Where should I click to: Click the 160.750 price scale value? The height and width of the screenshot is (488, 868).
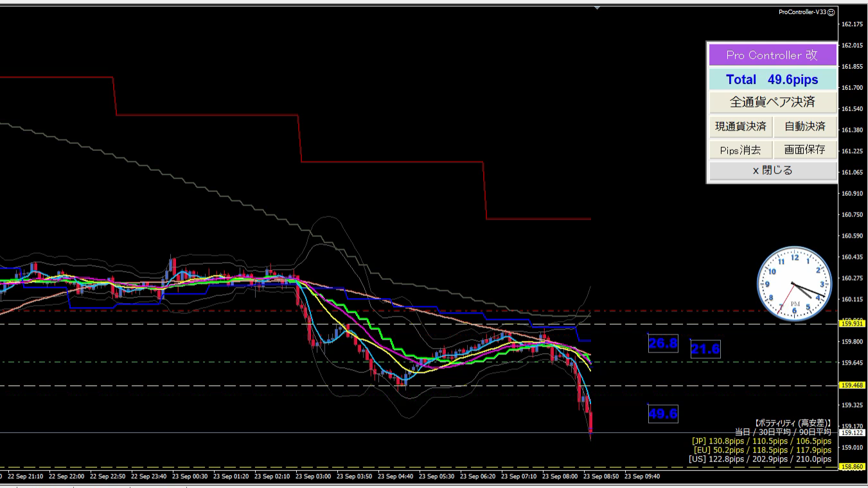coord(851,214)
